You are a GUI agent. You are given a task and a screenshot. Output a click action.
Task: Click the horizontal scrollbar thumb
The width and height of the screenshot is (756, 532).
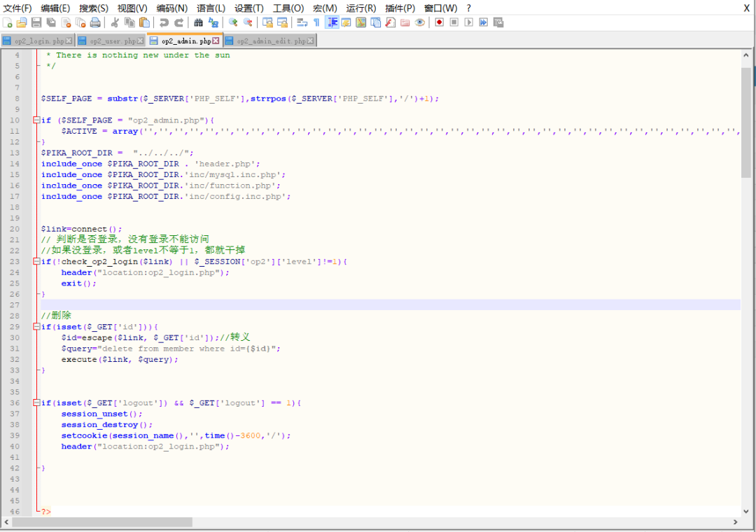pyautogui.click(x=102, y=522)
